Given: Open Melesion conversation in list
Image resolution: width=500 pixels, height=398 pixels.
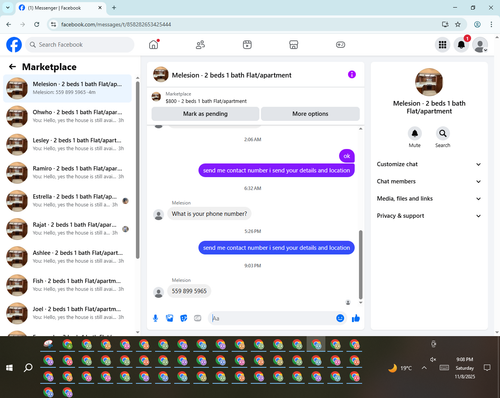Looking at the screenshot, I should click(67, 88).
